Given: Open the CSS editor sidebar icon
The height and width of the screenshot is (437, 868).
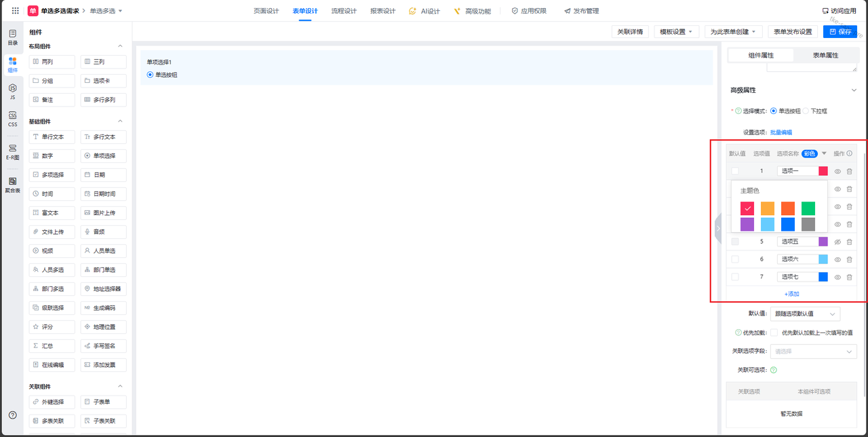Looking at the screenshot, I should 12,119.
